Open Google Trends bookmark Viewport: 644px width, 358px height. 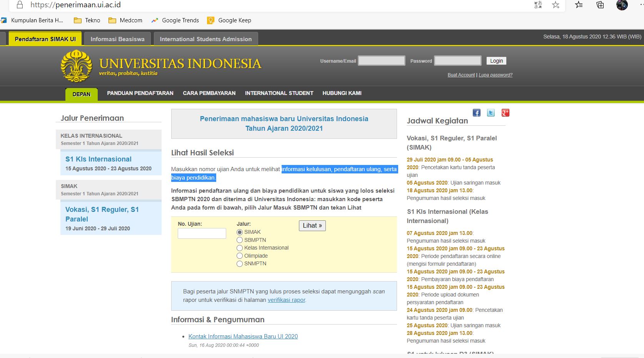tap(175, 20)
